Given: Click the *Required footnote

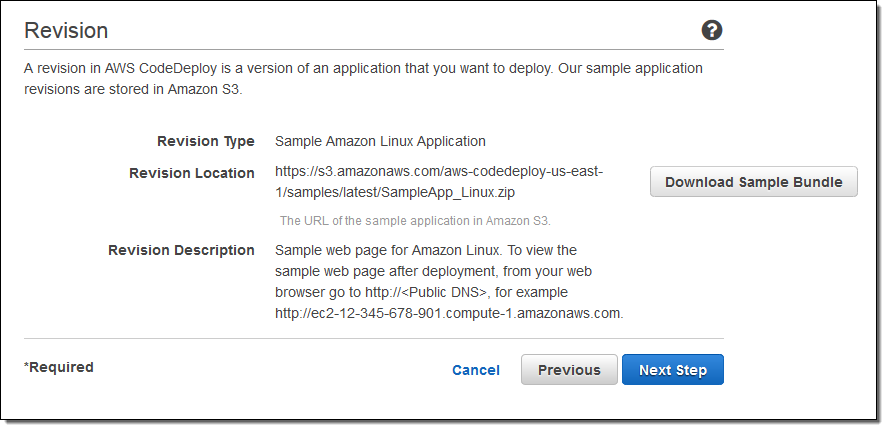Looking at the screenshot, I should pos(59,367).
